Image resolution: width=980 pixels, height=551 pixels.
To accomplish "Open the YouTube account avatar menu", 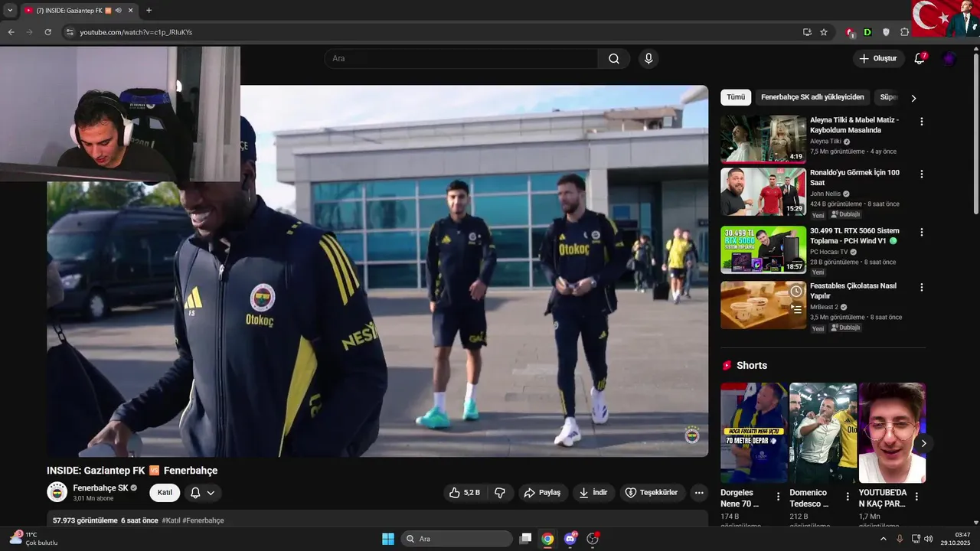I will pyautogui.click(x=949, y=59).
